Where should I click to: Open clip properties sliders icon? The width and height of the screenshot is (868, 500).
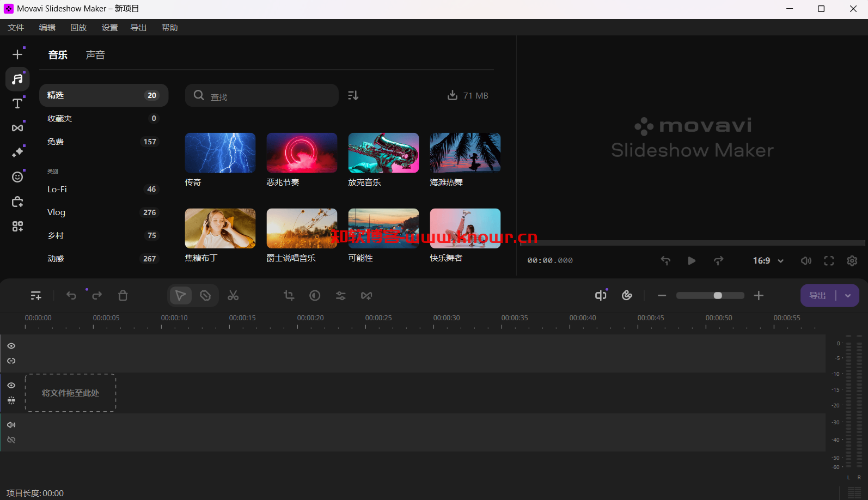341,295
